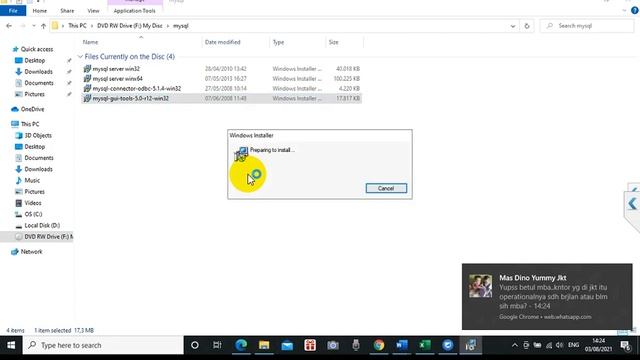640x360 pixels.
Task: Open Cortana circle icon on taskbar
Action: (195, 345)
